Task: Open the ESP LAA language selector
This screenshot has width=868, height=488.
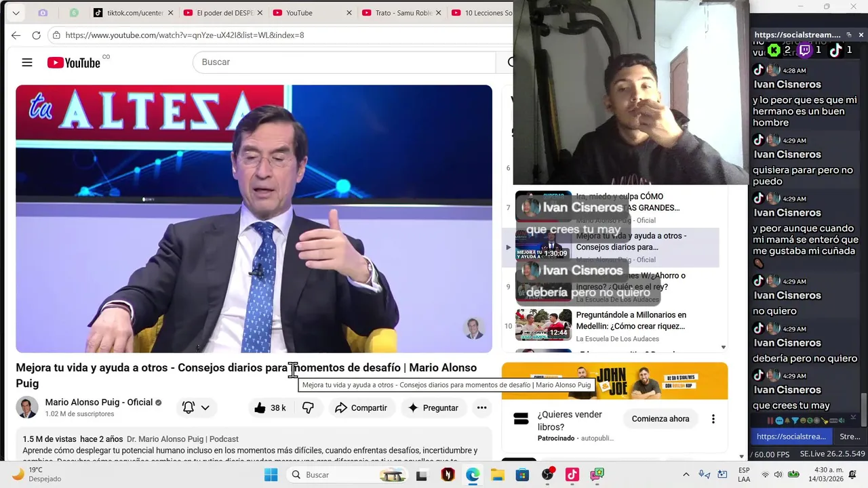Action: (744, 474)
